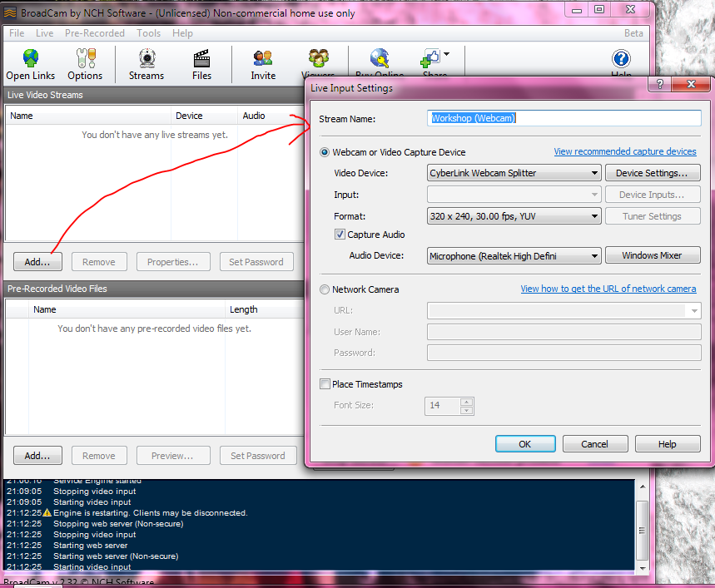Enable the Capture Audio checkbox

340,234
